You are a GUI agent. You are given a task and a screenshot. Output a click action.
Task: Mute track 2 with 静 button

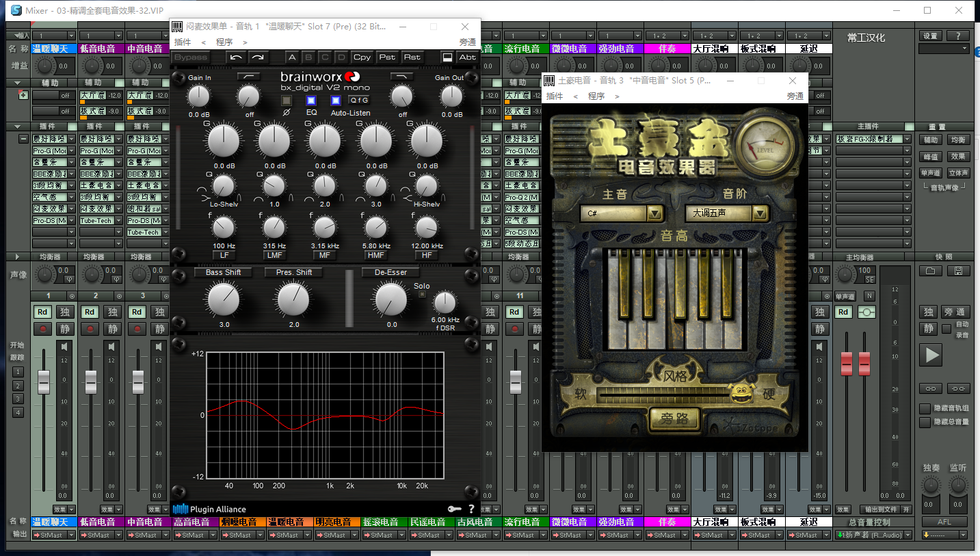pos(111,329)
